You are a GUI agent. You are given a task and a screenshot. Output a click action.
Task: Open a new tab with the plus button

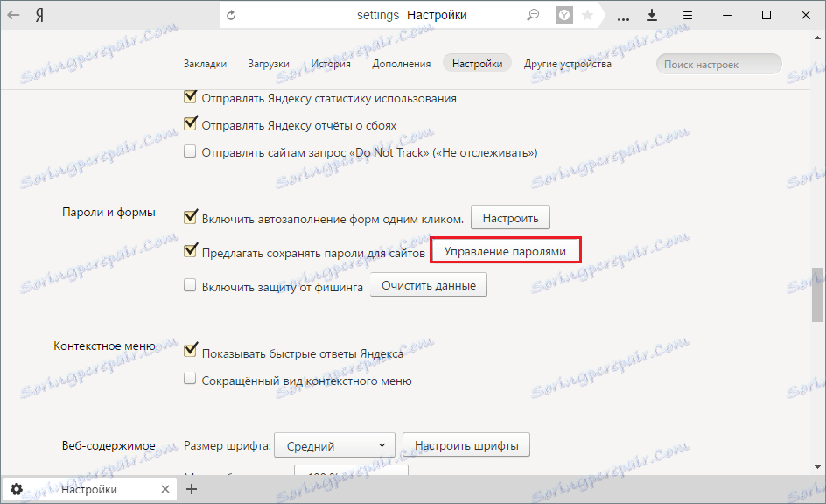(192, 489)
